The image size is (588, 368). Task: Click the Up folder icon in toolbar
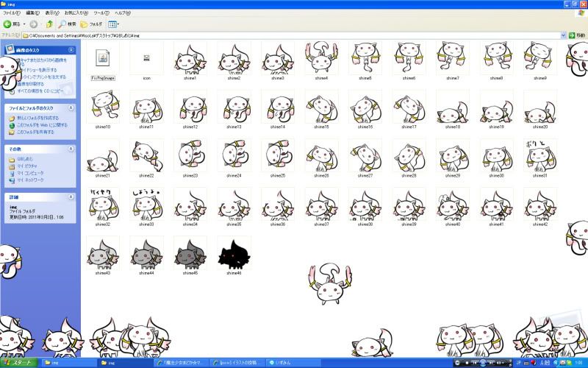point(49,24)
